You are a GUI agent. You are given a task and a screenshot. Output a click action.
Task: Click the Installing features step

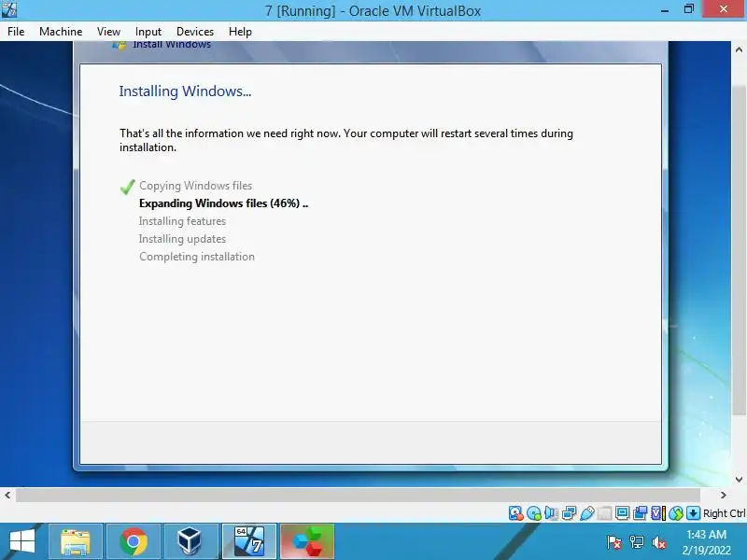[182, 221]
